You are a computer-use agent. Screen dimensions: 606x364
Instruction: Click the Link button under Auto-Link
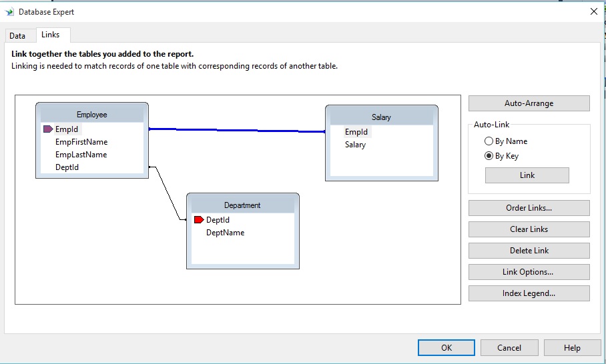[527, 175]
